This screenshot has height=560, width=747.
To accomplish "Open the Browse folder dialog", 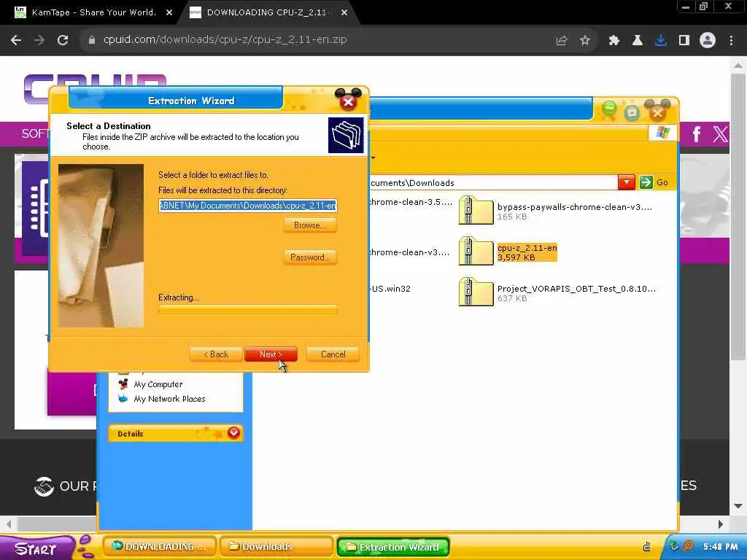I will (310, 225).
